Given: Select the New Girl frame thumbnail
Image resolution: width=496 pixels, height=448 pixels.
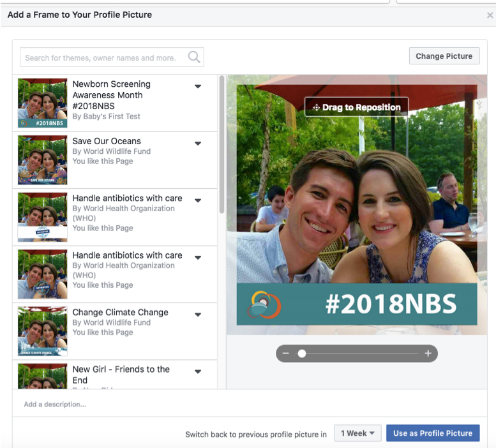Looking at the screenshot, I should pos(42,377).
